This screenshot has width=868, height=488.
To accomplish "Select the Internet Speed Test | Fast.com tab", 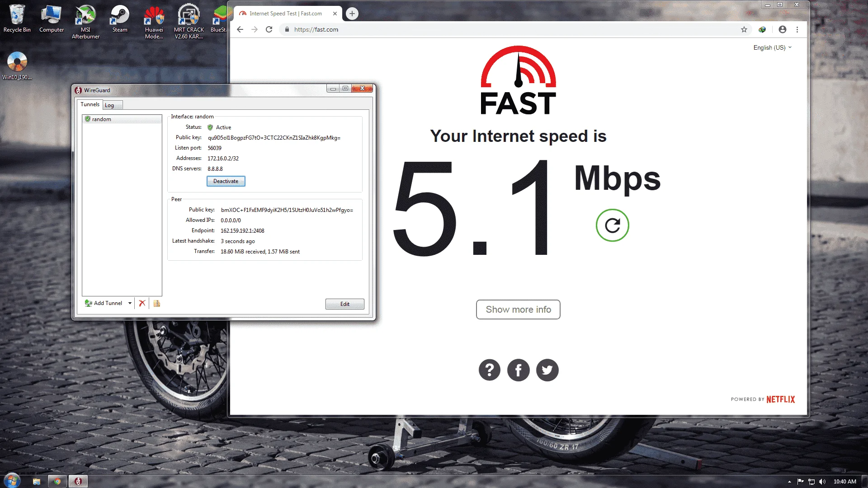I will (286, 14).
